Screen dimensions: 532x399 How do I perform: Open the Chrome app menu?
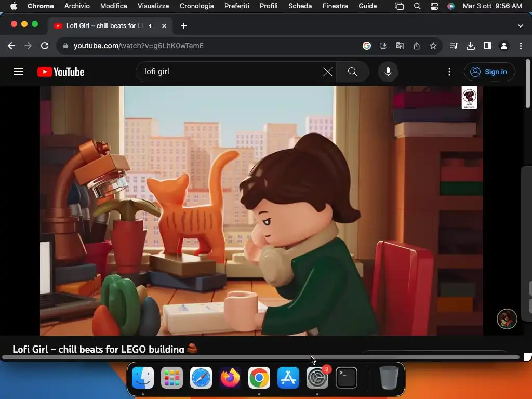coord(41,6)
